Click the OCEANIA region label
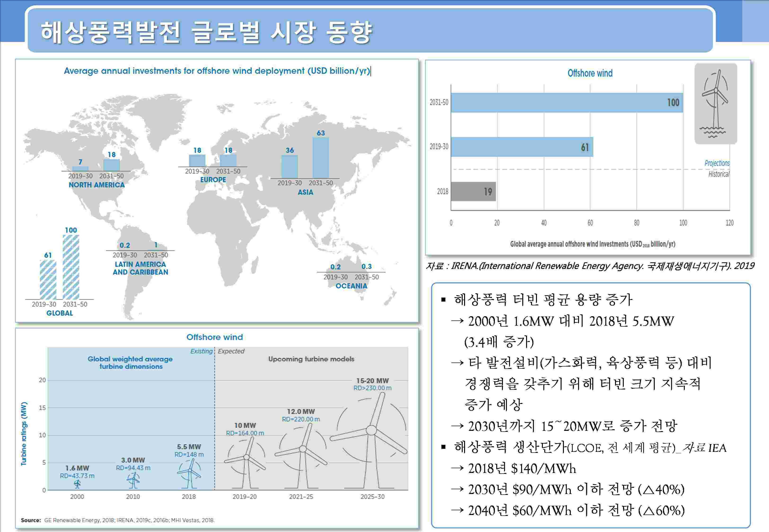The height and width of the screenshot is (532, 769). tap(351, 286)
